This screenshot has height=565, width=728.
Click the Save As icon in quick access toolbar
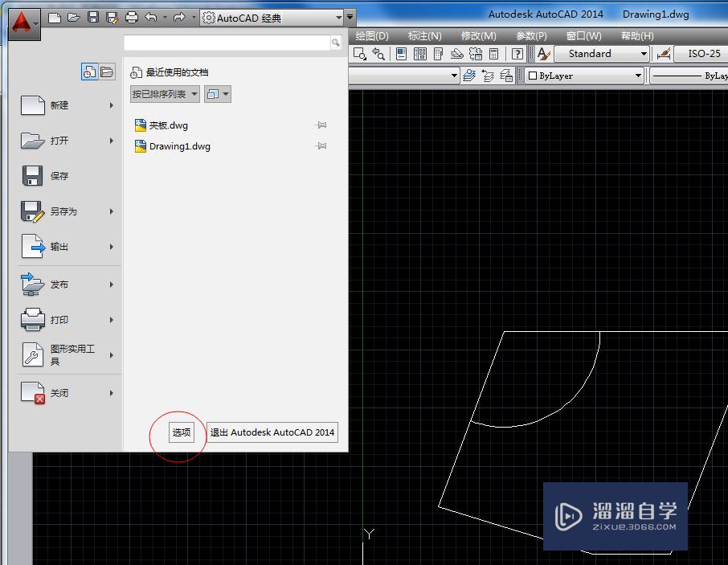click(x=112, y=18)
